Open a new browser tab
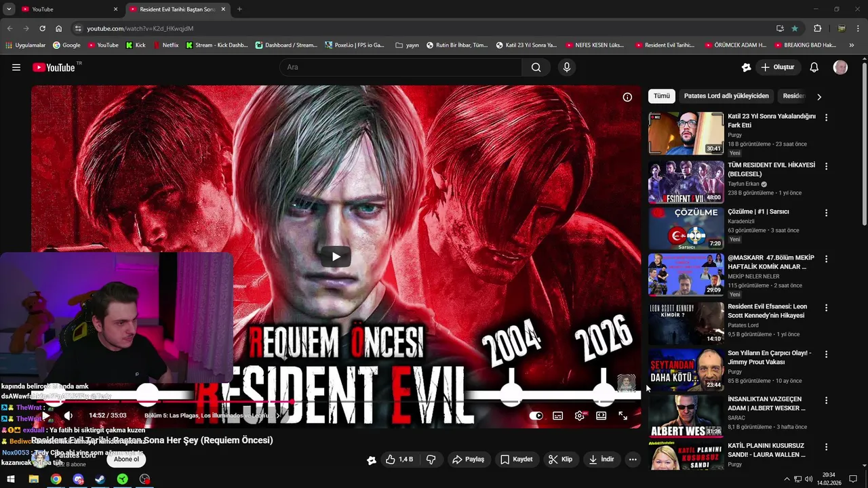Viewport: 868px width, 488px height. 239,9
